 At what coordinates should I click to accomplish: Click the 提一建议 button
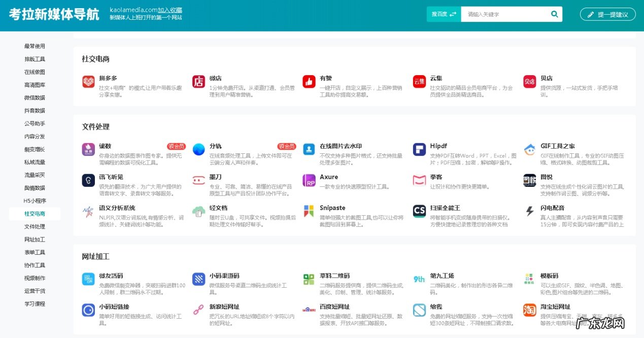(607, 14)
